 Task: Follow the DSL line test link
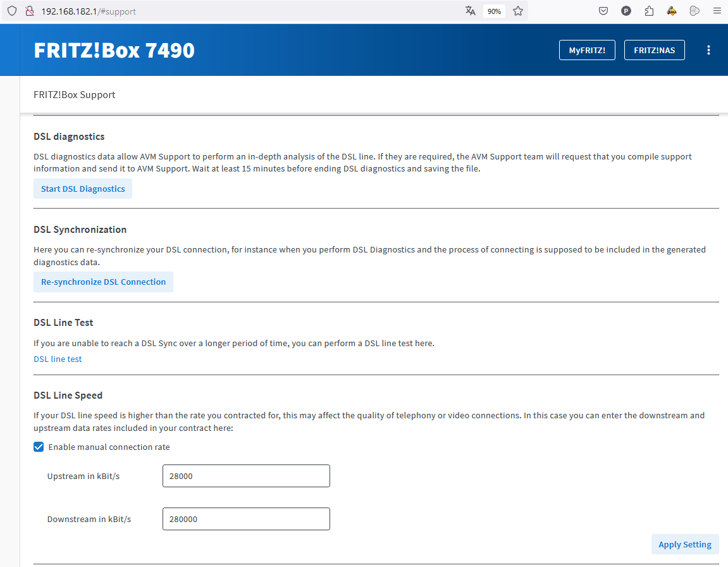click(x=58, y=359)
